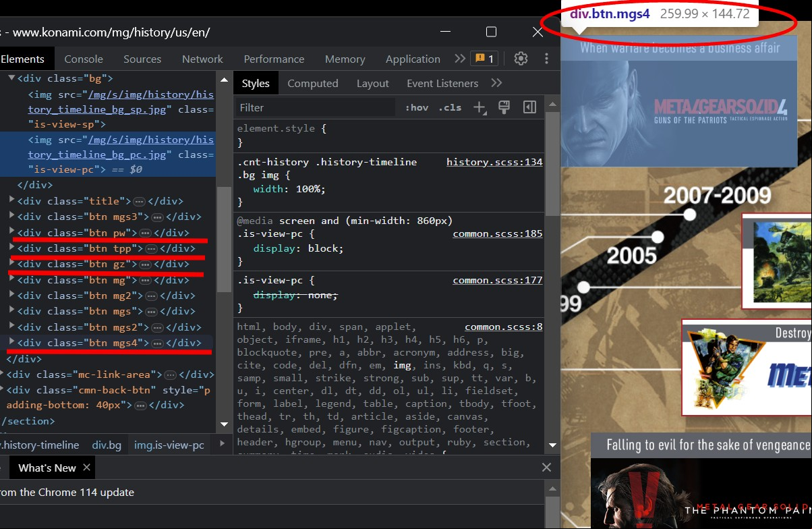Viewport: 812px width, 529px height.
Task: Select the Layout tab
Action: tap(373, 83)
